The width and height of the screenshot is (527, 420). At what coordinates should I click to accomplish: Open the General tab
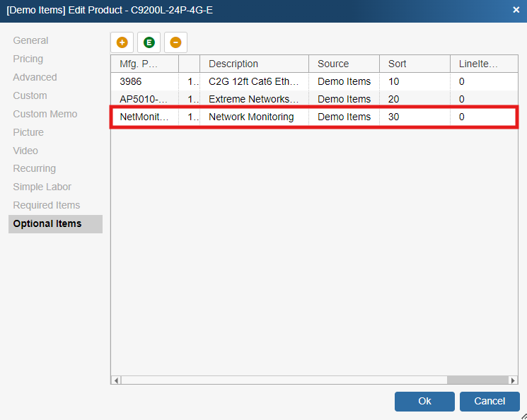point(30,40)
